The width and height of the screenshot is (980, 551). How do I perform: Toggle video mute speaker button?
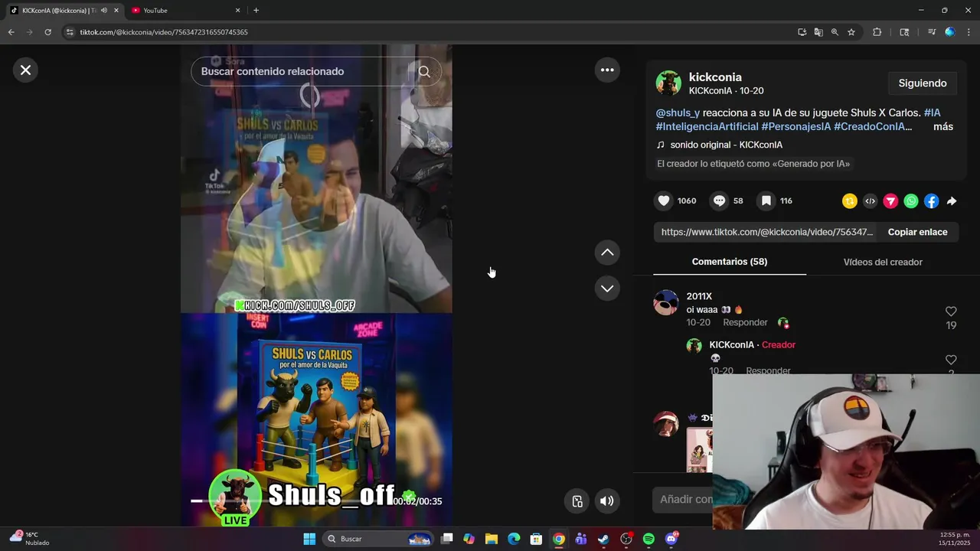coord(606,501)
